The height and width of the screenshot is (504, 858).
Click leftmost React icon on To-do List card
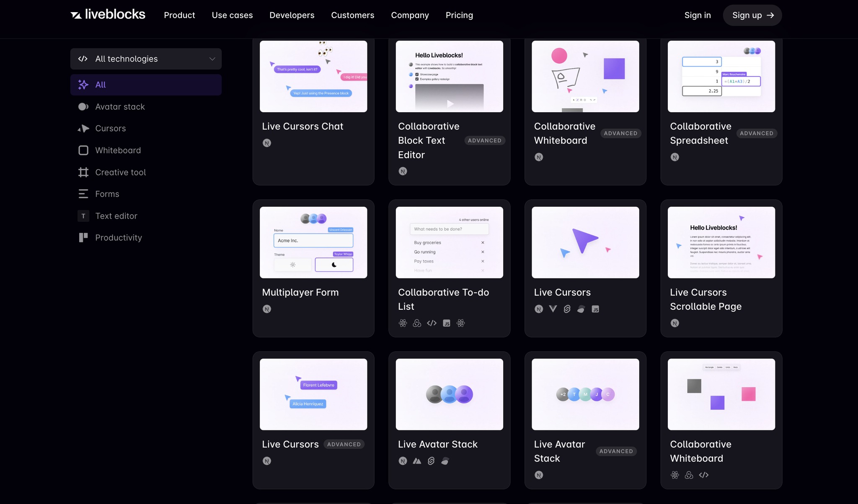(x=403, y=323)
